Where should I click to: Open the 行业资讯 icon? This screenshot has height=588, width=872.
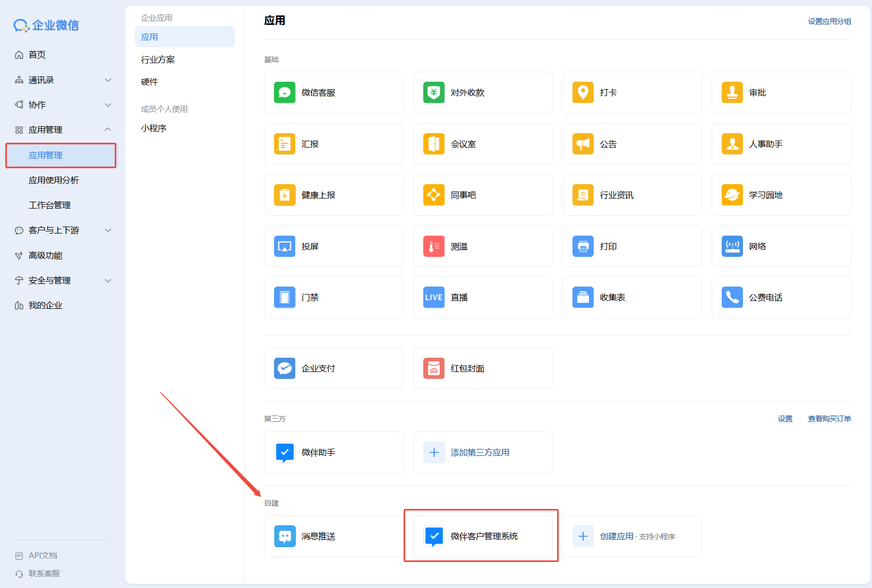coord(583,195)
